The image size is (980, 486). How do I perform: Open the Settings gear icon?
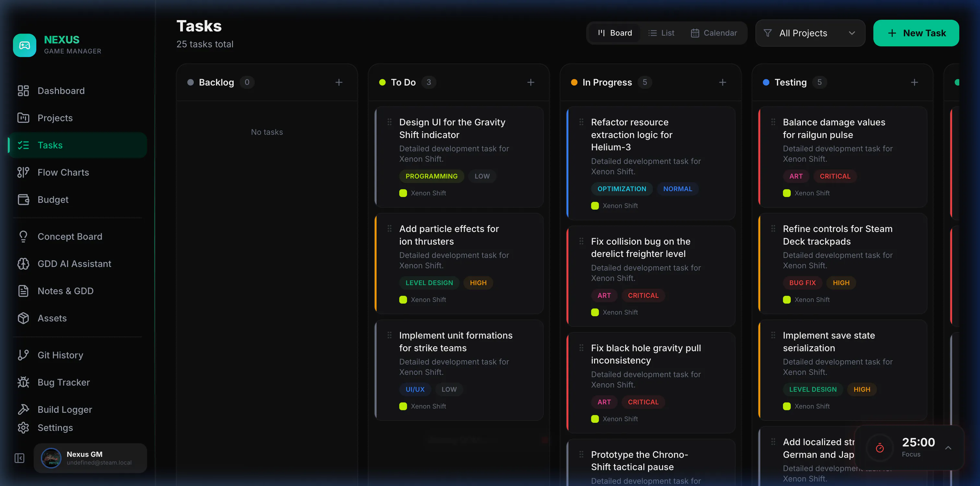click(x=23, y=428)
